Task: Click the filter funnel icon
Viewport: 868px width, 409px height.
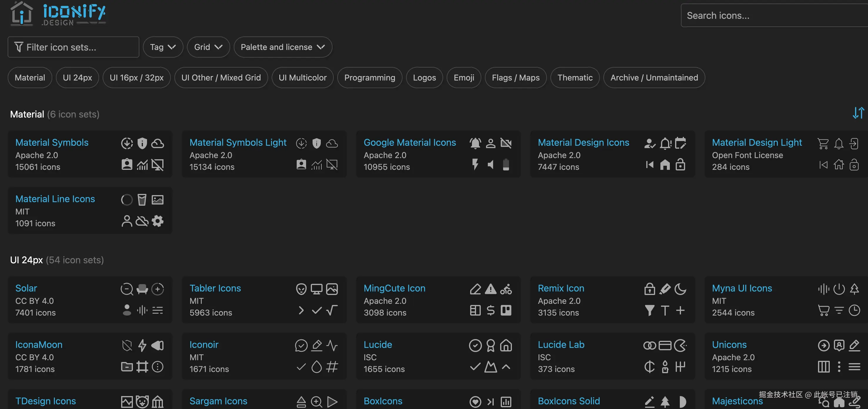Action: click(x=19, y=47)
